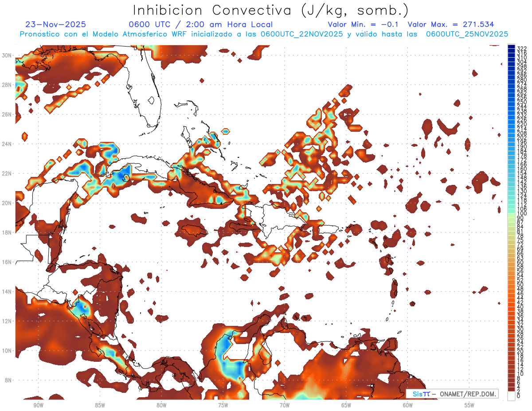The image size is (532, 411).
Task: Click the '322' value on the color scale
Action: [521, 48]
